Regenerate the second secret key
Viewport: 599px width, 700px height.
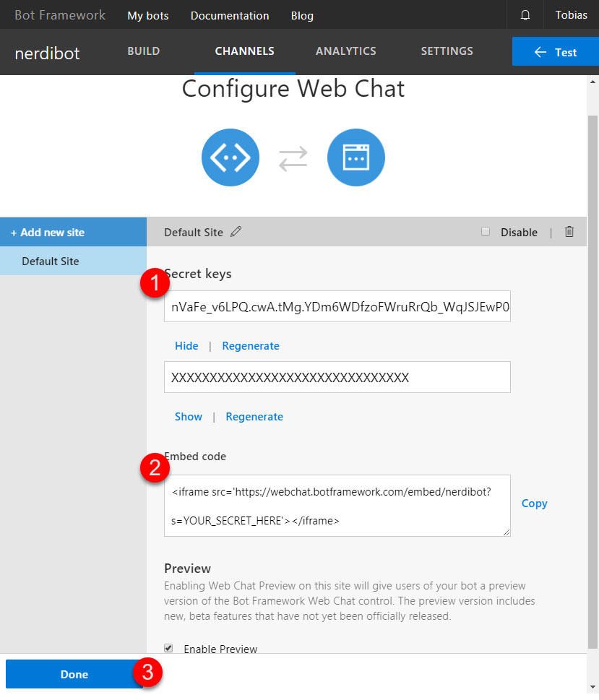[x=254, y=417]
